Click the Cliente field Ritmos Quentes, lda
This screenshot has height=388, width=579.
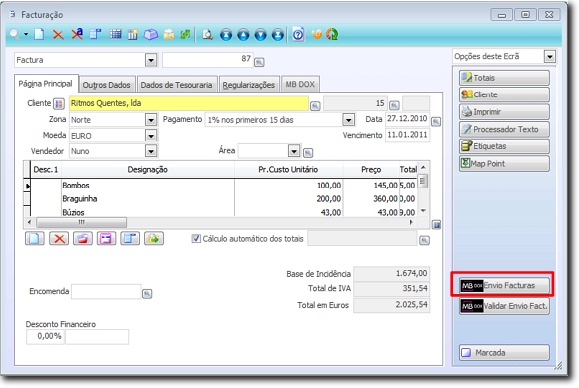pos(189,103)
